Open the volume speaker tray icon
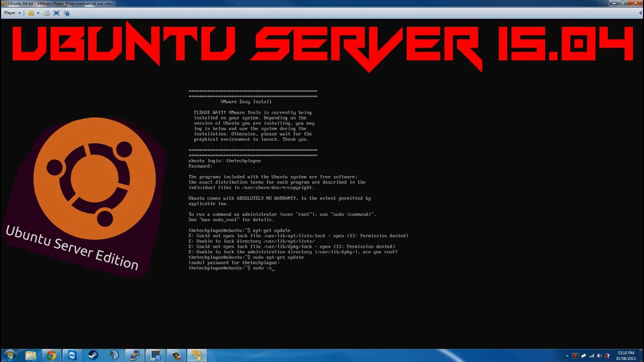This screenshot has width=644, height=362. [x=599, y=356]
